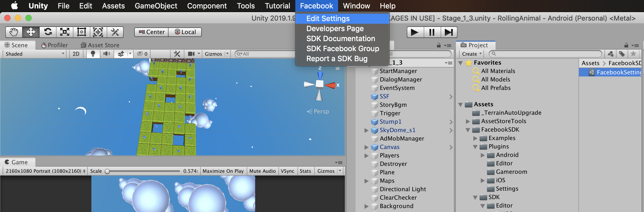Open the GameObject menu
This screenshot has height=212, width=644.
[x=156, y=6]
